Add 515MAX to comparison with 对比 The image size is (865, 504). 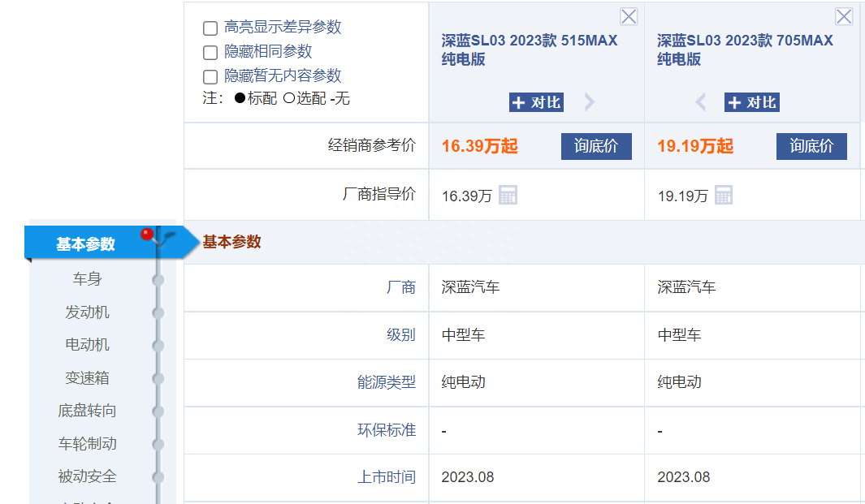(x=536, y=102)
